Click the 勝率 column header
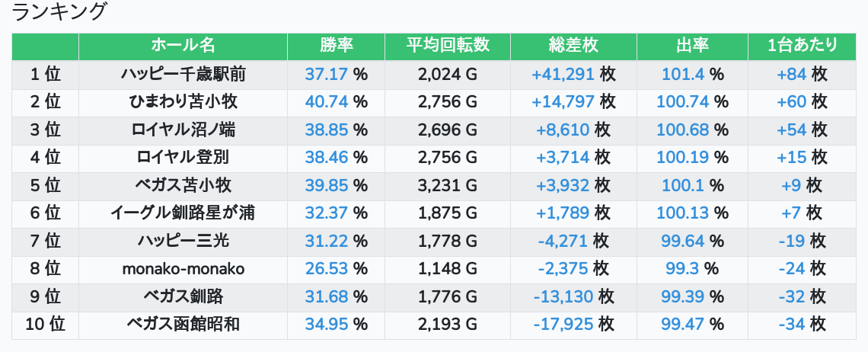 coord(336,46)
